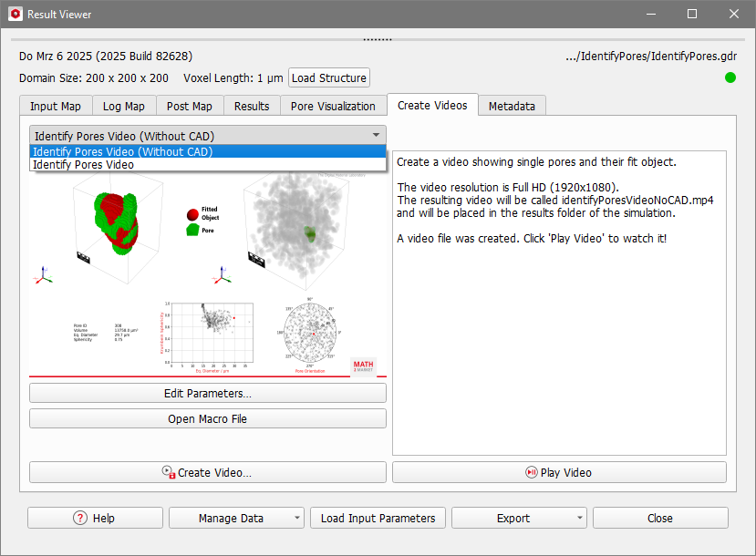Switch to the Input Map tab

click(56, 106)
